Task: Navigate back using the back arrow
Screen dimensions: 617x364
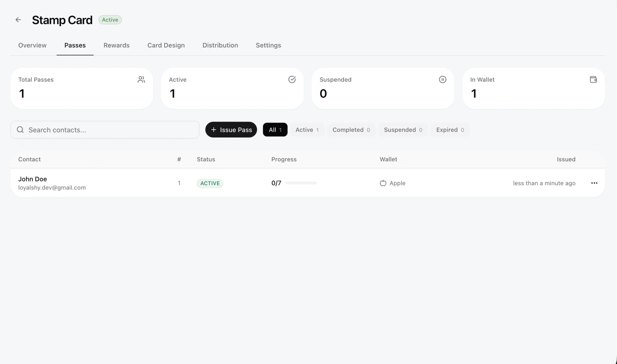Action: click(x=18, y=20)
